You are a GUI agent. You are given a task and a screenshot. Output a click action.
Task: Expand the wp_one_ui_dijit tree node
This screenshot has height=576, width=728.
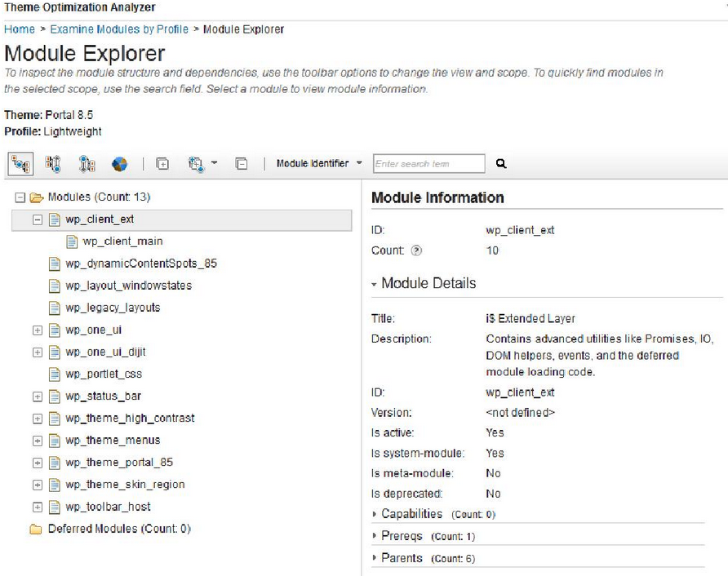[38, 352]
